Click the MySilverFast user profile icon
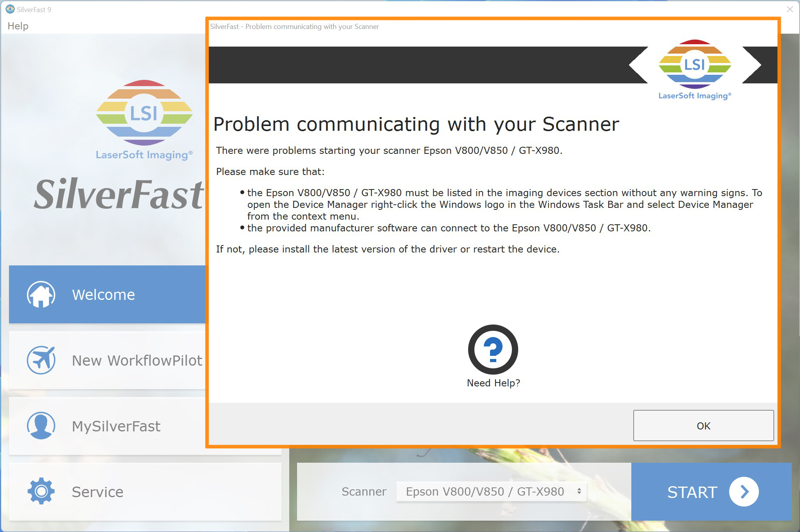The image size is (800, 532). (x=41, y=426)
